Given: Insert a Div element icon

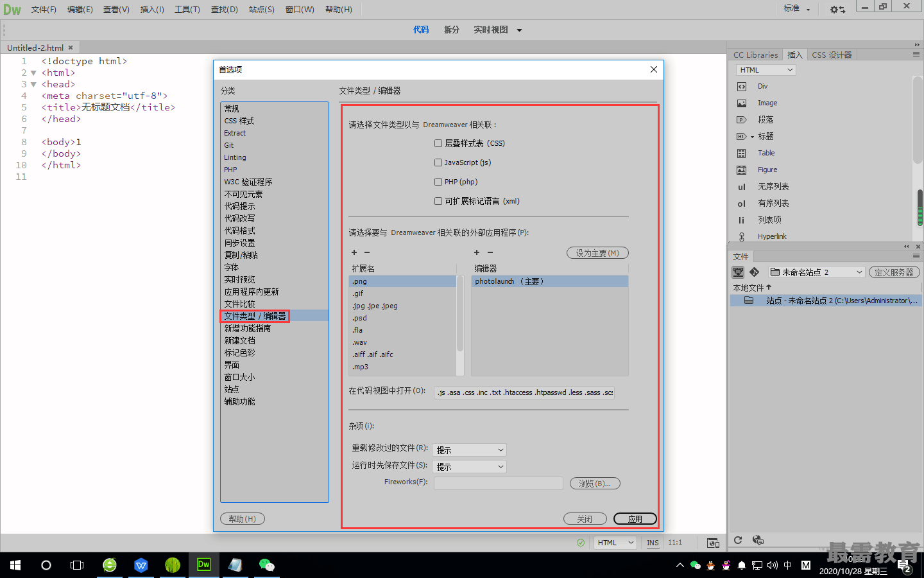Looking at the screenshot, I should click(x=742, y=86).
